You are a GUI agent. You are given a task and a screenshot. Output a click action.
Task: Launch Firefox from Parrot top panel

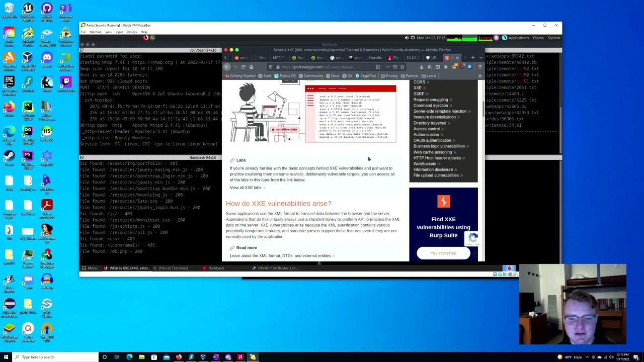(x=145, y=38)
